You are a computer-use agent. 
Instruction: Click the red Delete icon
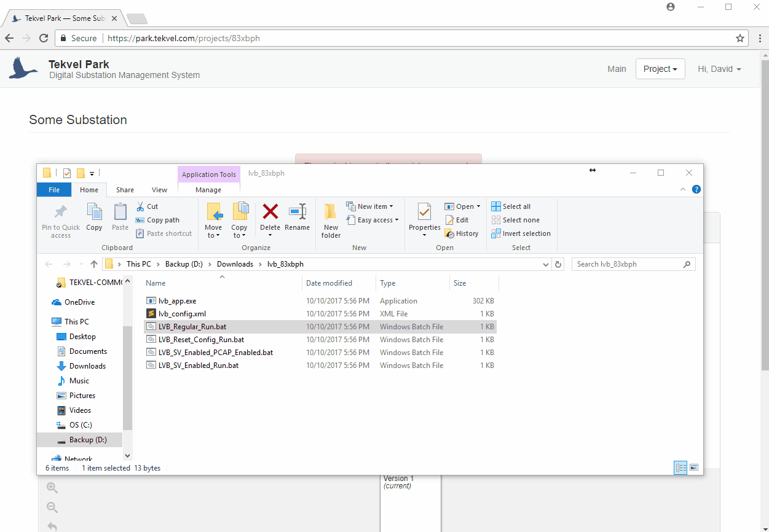coord(270,211)
